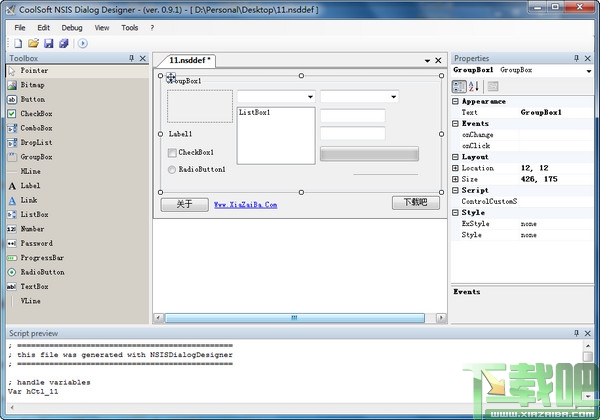This screenshot has height=420, width=600.
Task: Click the 关于 button on the form
Action: coord(184,204)
